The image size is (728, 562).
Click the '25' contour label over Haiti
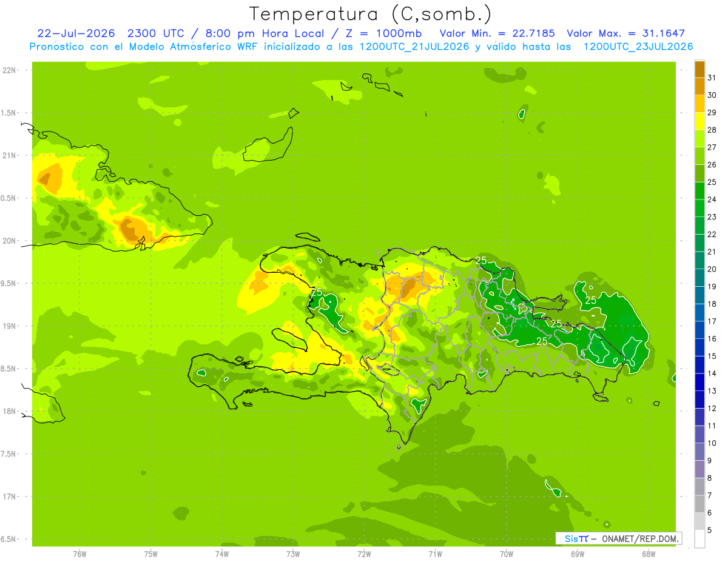[316, 292]
